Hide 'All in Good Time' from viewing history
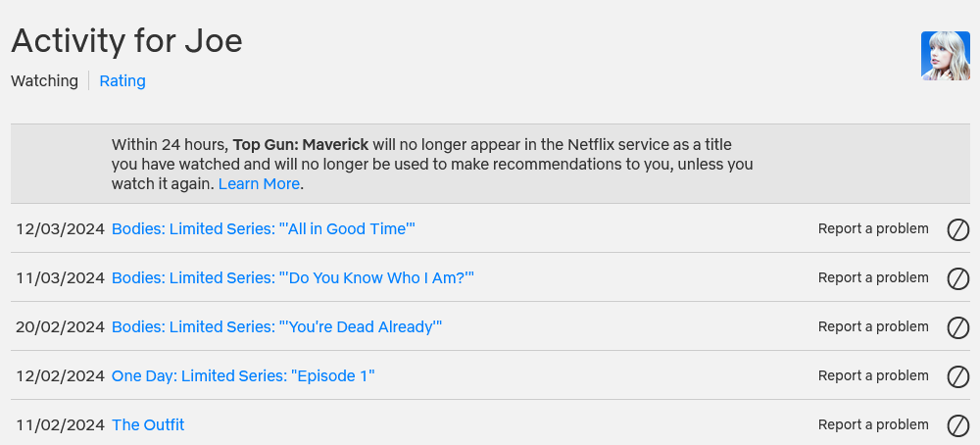 [x=957, y=229]
